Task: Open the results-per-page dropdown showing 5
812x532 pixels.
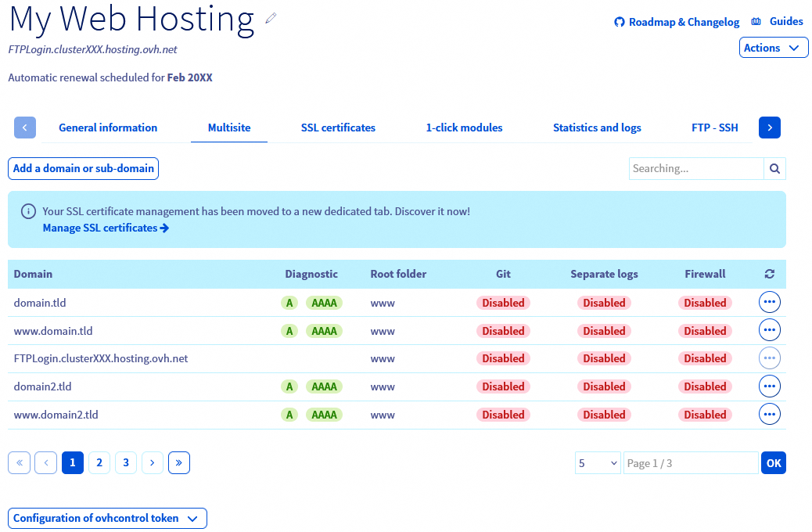Action: [x=598, y=462]
